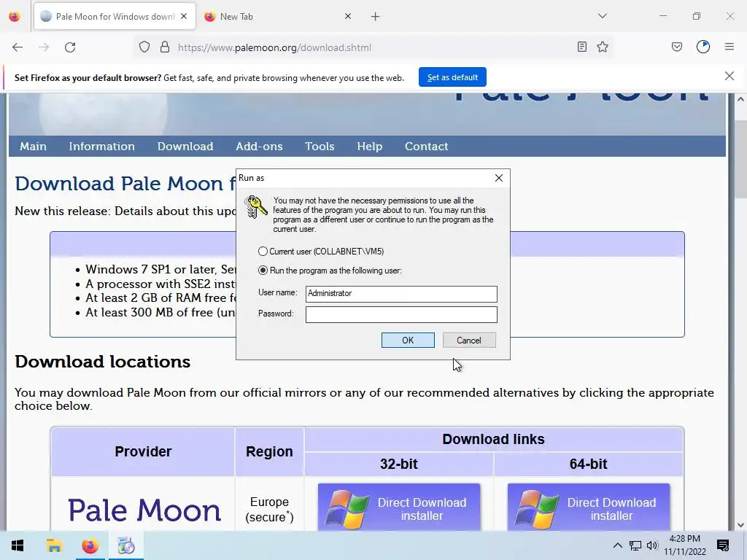Click the 32-bit Direct Download installer button
Image resolution: width=747 pixels, height=560 pixels.
tap(399, 507)
